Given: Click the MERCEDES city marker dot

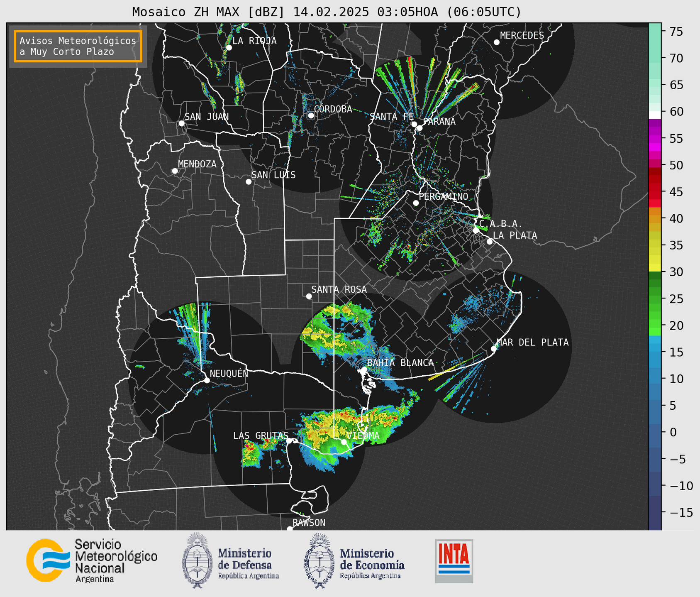Looking at the screenshot, I should pos(496,42).
